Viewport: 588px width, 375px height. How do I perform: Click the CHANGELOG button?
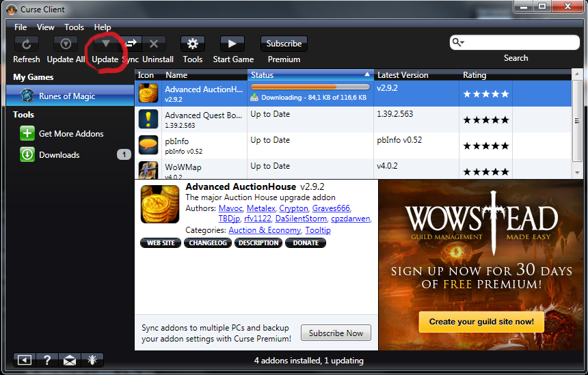[208, 242]
